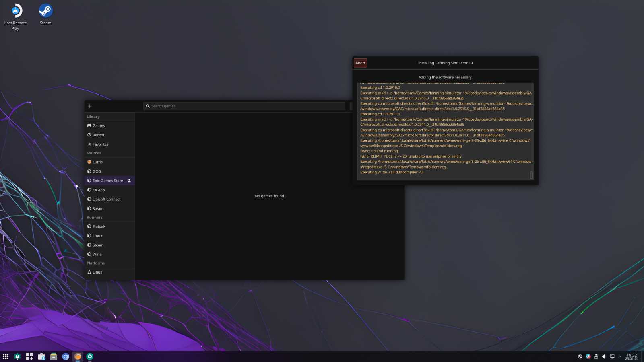Click the magnifier icon in the search box
Screen dimensions: 644x362
point(148,106)
